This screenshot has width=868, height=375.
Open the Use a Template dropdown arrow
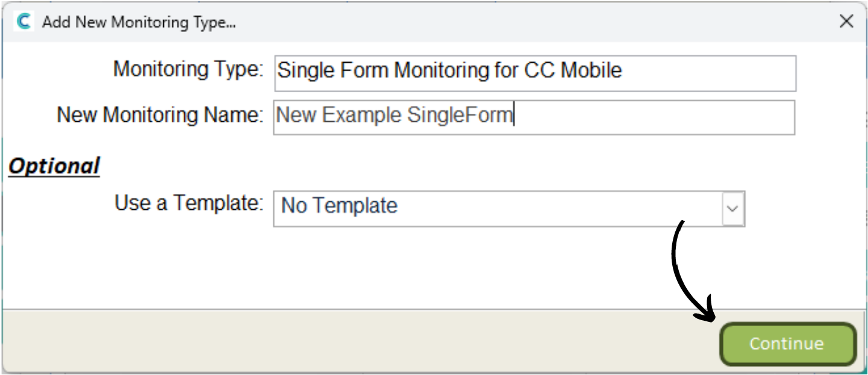732,208
